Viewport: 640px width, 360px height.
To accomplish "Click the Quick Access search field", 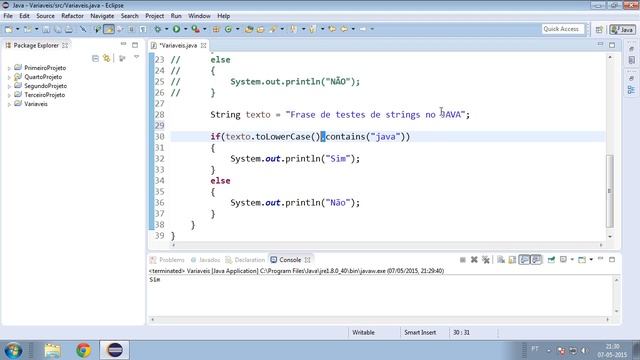I will pyautogui.click(x=563, y=29).
